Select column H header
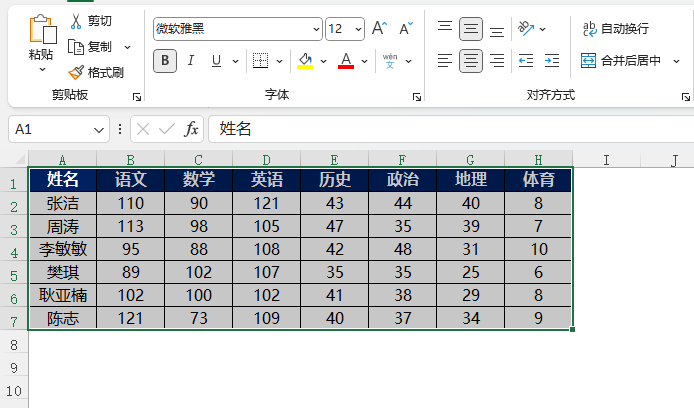The height and width of the screenshot is (408, 694). coord(538,159)
